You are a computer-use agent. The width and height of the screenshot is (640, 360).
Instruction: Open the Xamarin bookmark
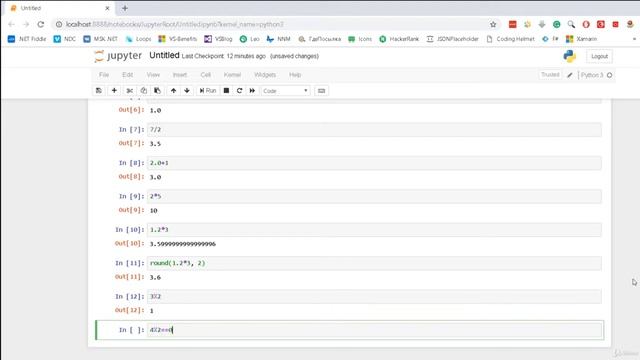582,39
